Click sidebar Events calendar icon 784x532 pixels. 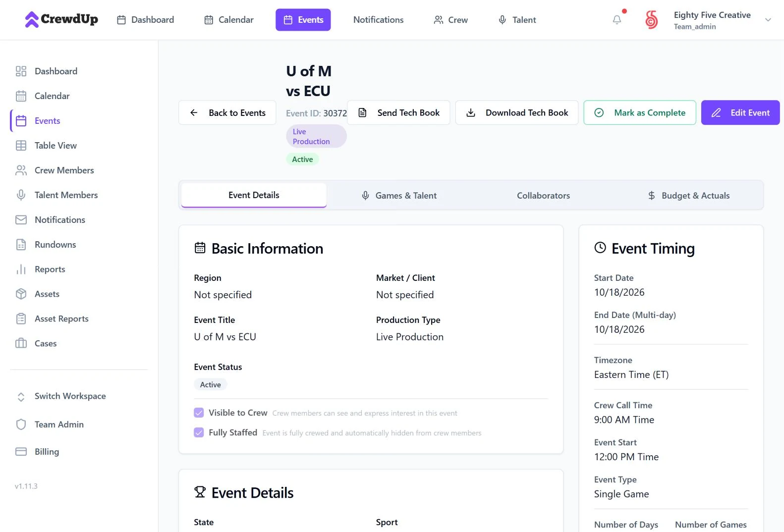[21, 121]
